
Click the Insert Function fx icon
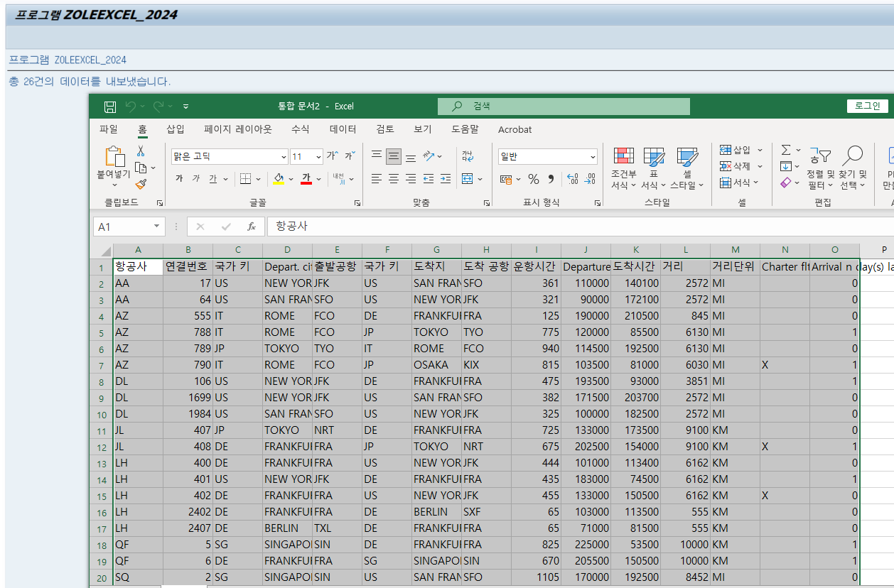(252, 227)
